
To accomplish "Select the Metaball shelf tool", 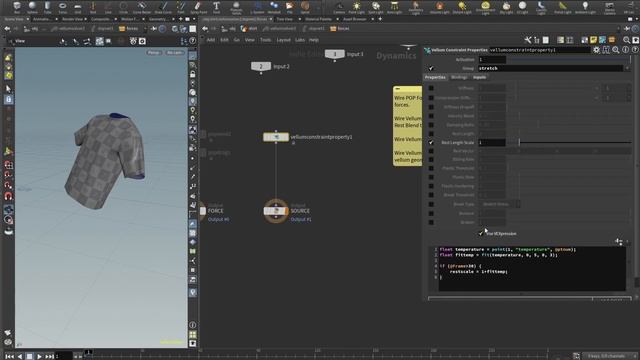I will tap(274, 7).
